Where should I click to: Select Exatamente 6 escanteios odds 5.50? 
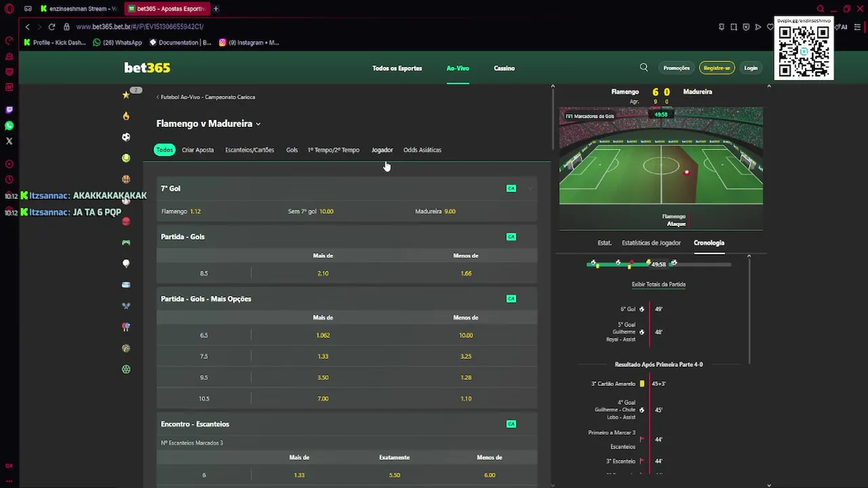[394, 475]
